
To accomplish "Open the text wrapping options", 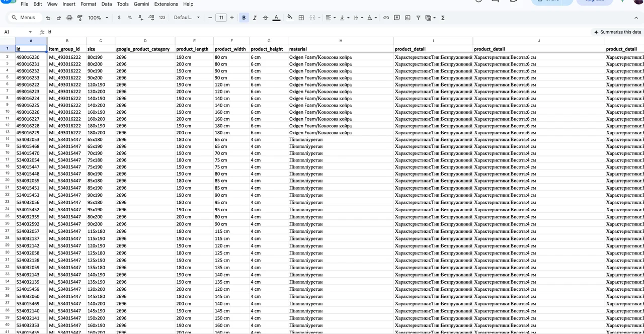I will (x=358, y=18).
